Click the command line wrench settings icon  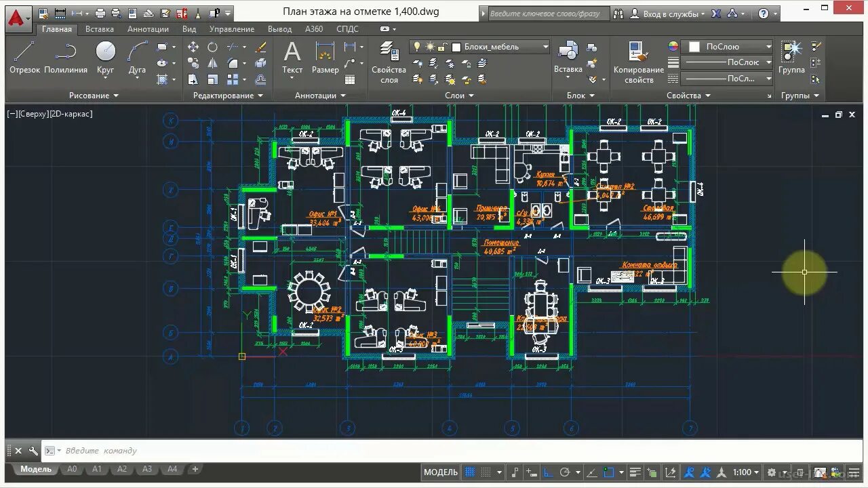33,451
